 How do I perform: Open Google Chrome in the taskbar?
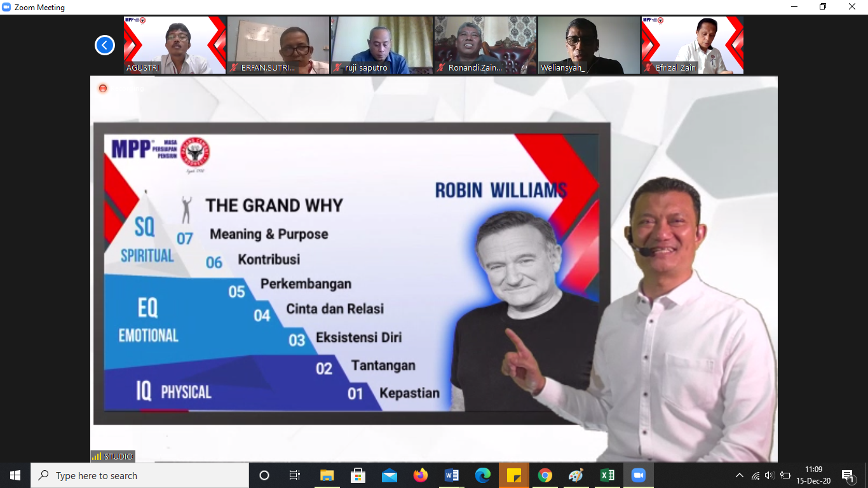pos(545,475)
